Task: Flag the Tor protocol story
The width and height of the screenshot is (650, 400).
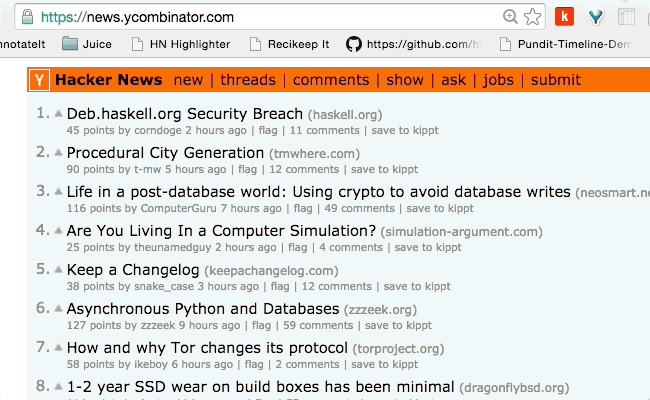Action: coord(254,364)
